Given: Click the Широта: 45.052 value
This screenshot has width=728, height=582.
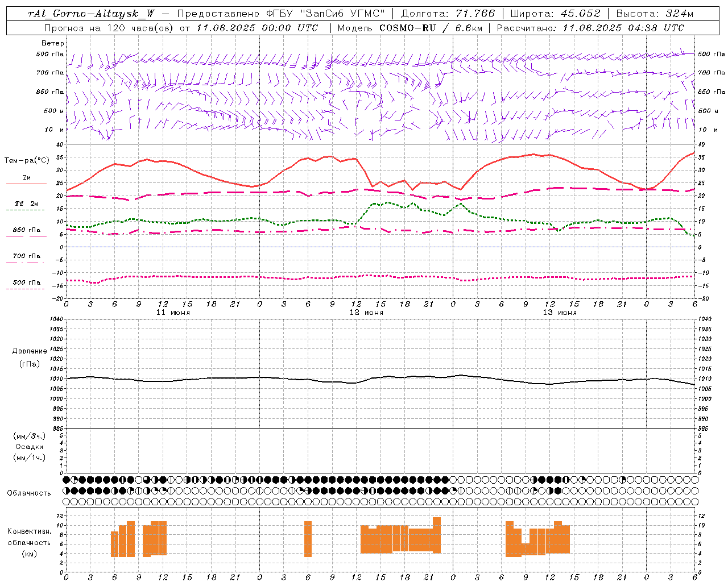Looking at the screenshot, I should [556, 14].
